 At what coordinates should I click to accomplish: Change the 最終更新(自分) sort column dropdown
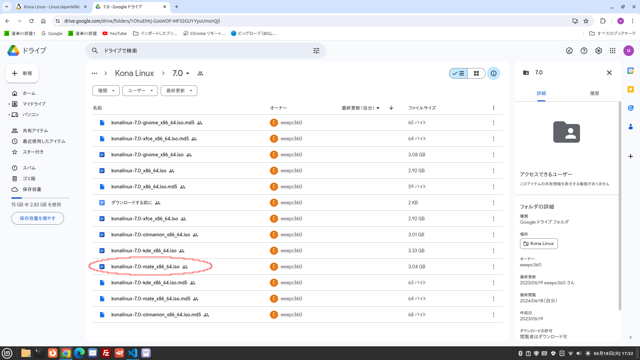click(361, 108)
